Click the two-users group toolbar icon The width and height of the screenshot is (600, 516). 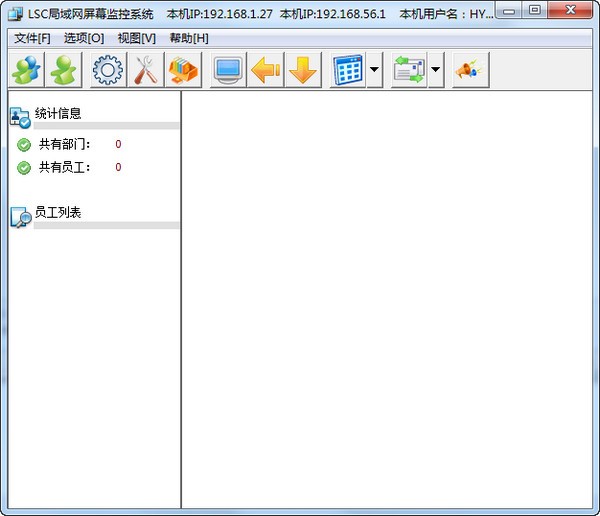[x=26, y=70]
